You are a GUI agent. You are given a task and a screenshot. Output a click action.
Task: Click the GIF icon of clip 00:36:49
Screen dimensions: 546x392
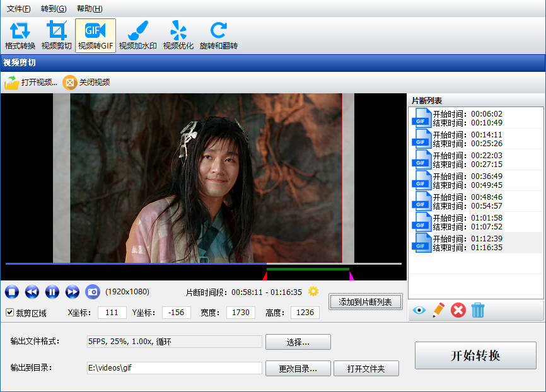(421, 180)
